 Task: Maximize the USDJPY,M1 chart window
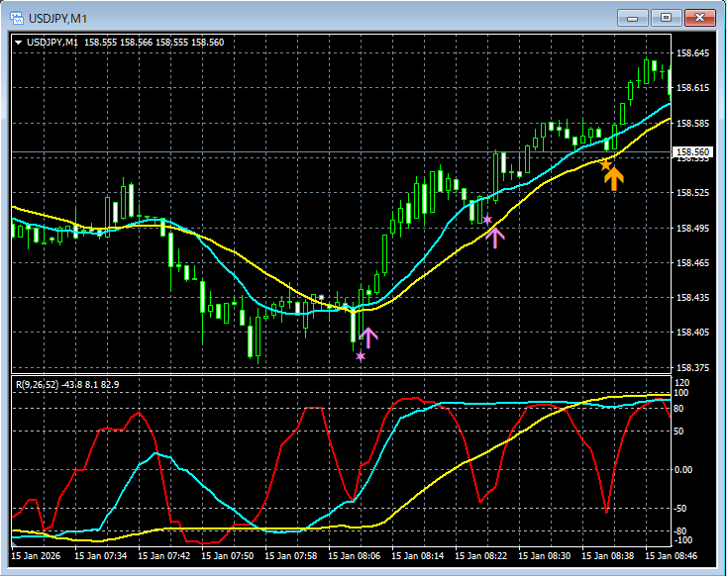pyautogui.click(x=667, y=17)
